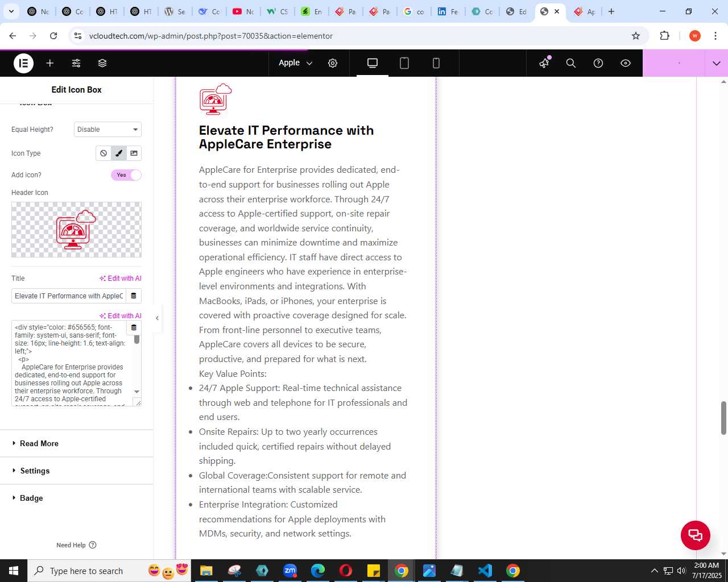Image resolution: width=728 pixels, height=582 pixels.
Task: Open dynamic tags for description textarea
Action: coord(134,328)
